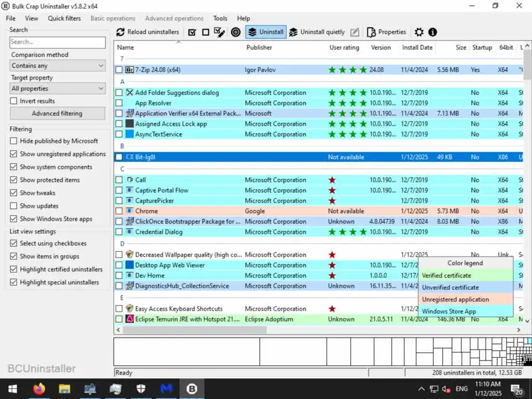Click the Eclipse Temurin JRE icon
Image resolution: width=532 pixels, height=399 pixels.
tap(129, 319)
